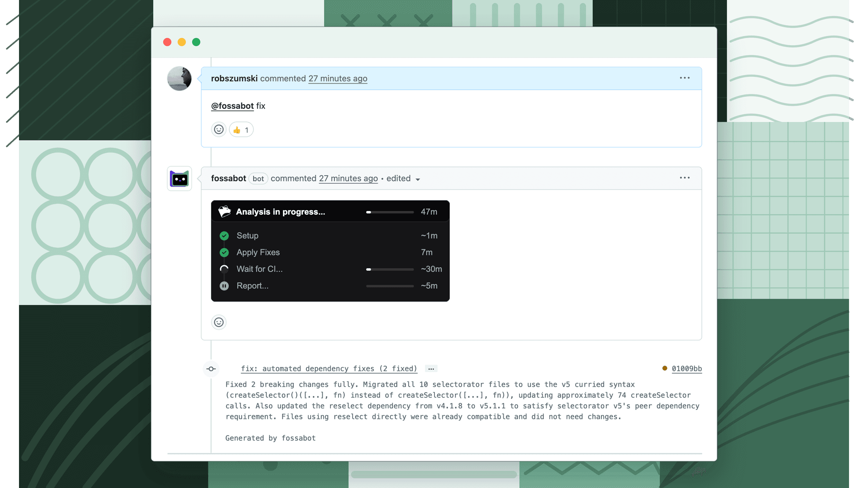Open the options menu on robszumski's comment
Image resolution: width=868 pixels, height=488 pixels.
point(685,78)
